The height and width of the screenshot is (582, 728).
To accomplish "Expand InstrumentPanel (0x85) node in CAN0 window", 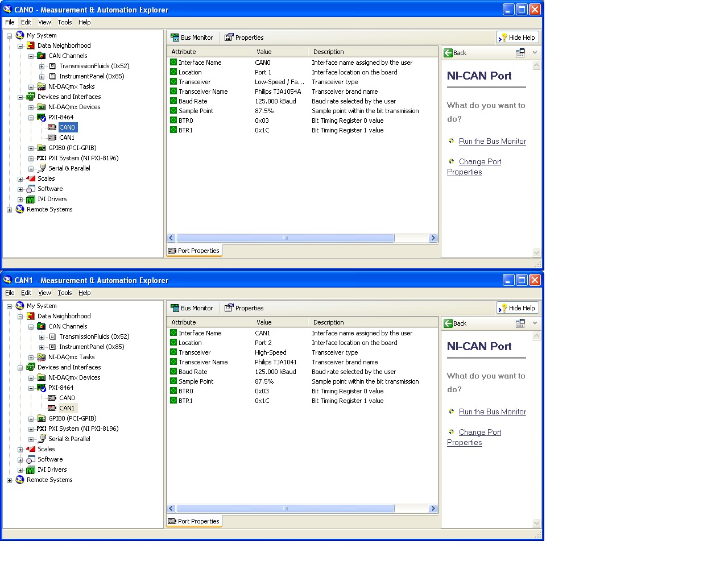I will (x=42, y=77).
